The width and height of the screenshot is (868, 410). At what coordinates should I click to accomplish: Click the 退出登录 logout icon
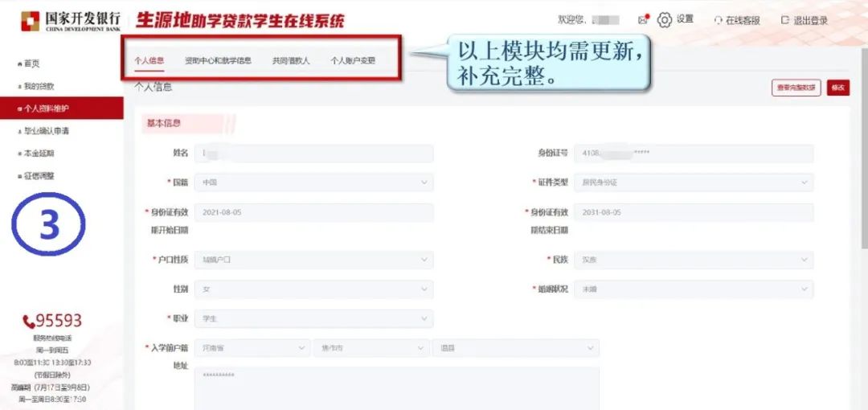point(784,21)
